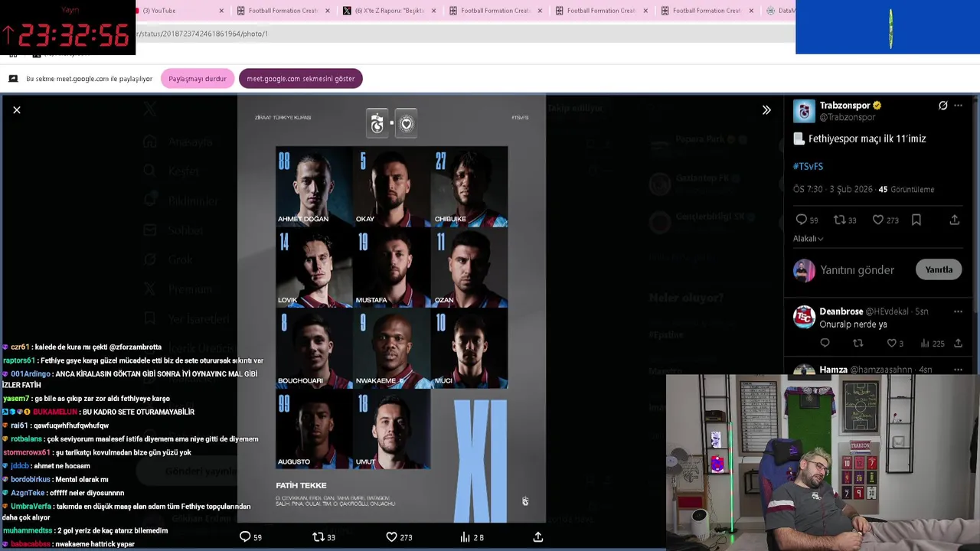
Task: Click Paylaşmayı durdur to stop sharing
Action: [198, 79]
